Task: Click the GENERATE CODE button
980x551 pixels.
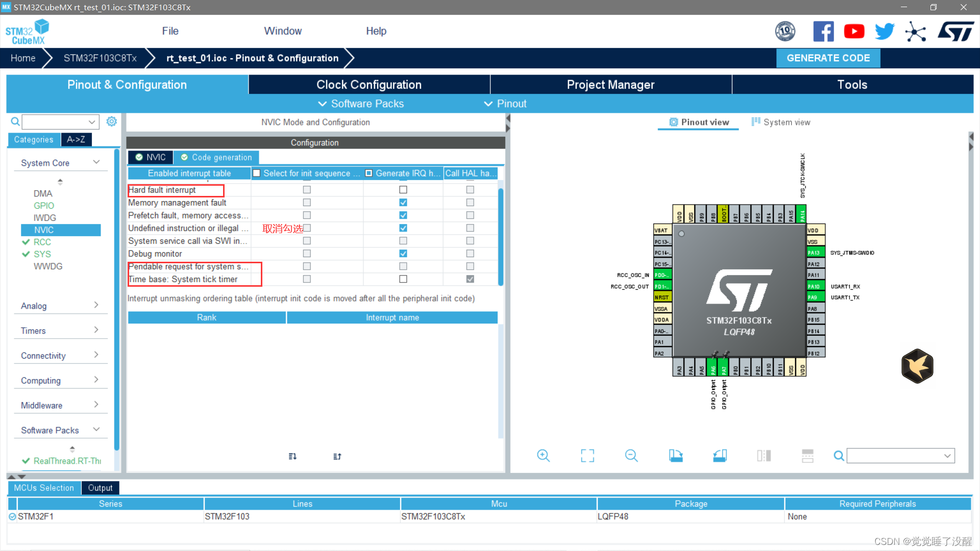Action: 828,58
